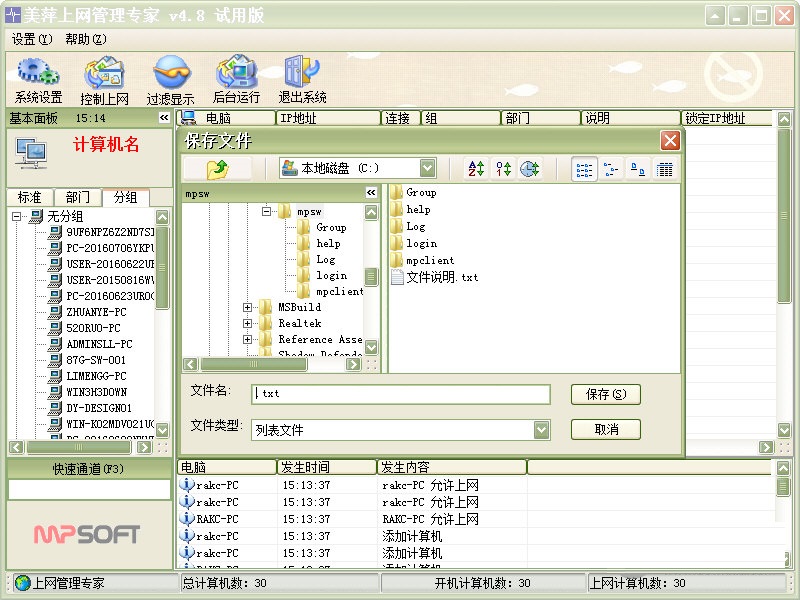
Task: Click the 控制上网 toolbar icon
Action: [104, 80]
